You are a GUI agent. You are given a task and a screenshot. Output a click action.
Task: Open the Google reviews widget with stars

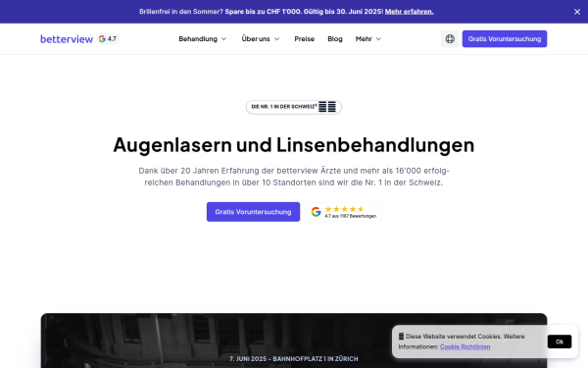pos(343,212)
